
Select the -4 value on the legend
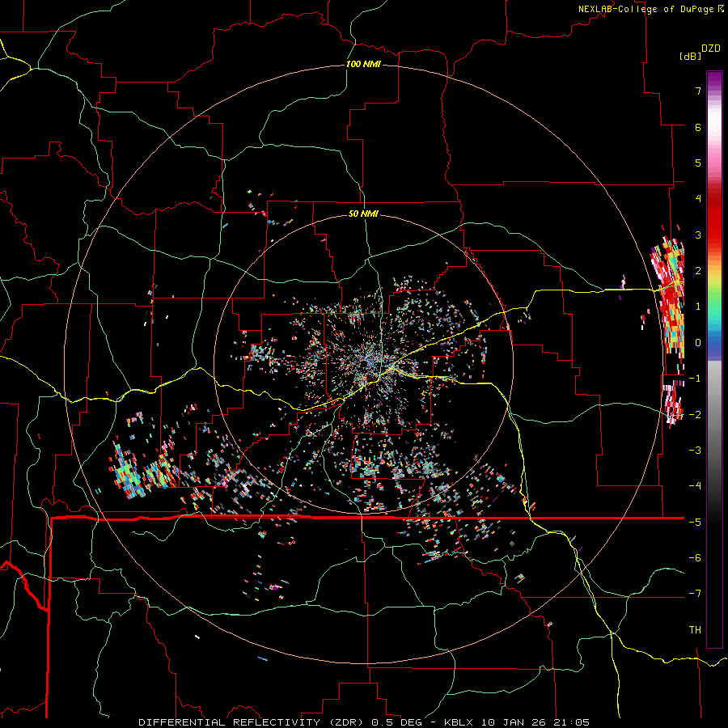click(x=695, y=486)
